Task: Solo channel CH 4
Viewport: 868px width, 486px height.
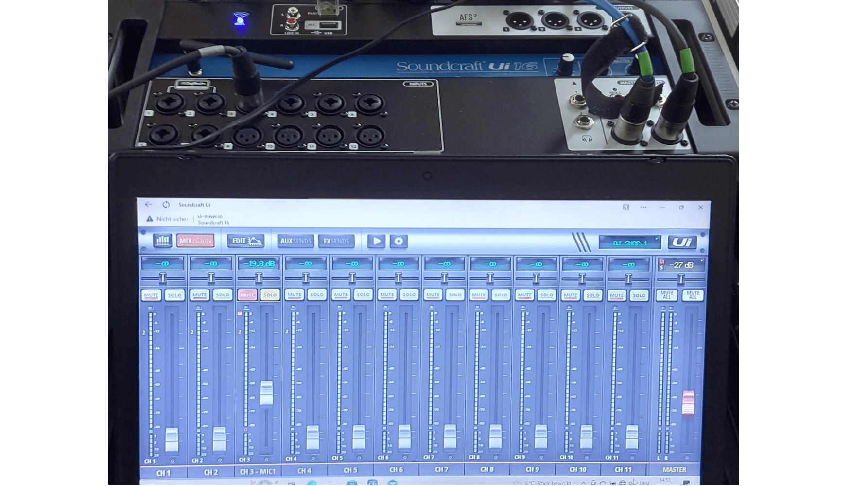Action: pos(317,295)
